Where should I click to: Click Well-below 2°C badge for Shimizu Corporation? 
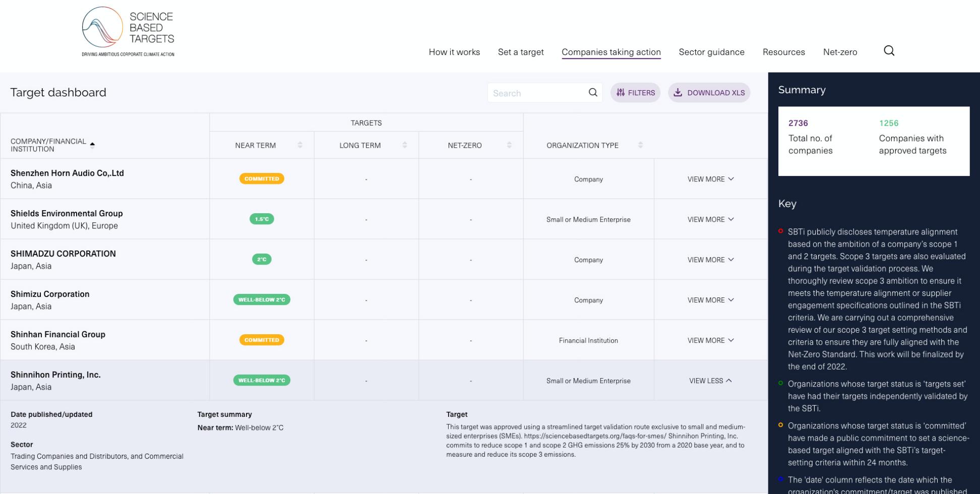tap(262, 299)
